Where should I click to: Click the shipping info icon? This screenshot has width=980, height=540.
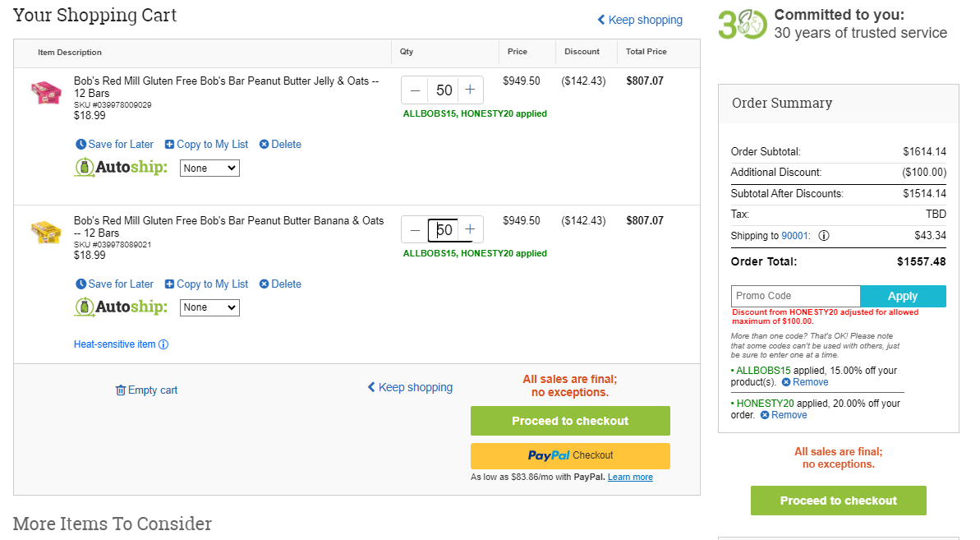824,236
